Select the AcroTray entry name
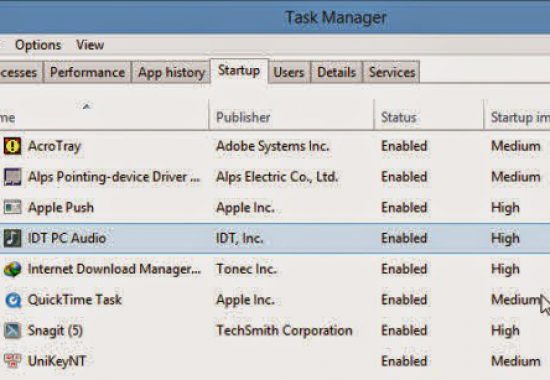This screenshot has width=550, height=380. [54, 146]
